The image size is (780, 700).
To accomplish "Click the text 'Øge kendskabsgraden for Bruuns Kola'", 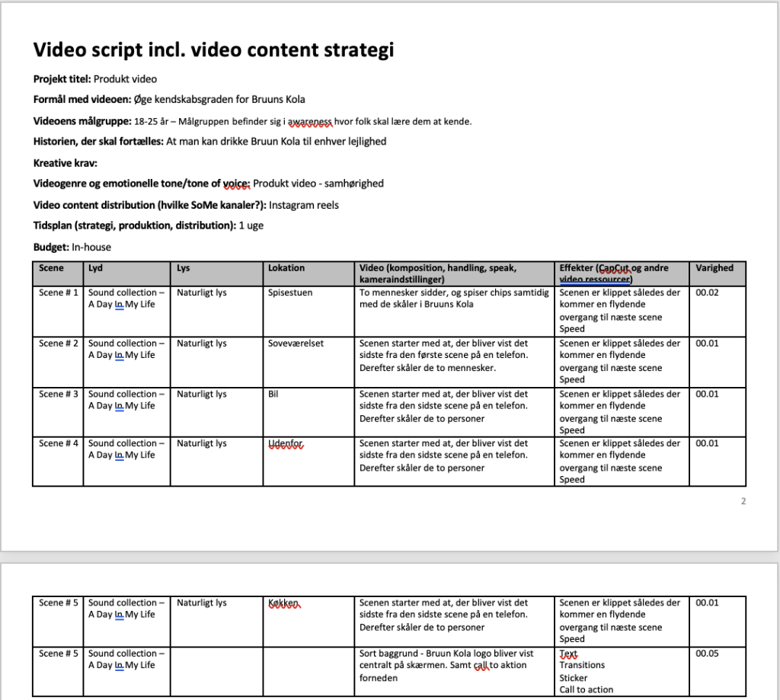I will click(x=219, y=100).
